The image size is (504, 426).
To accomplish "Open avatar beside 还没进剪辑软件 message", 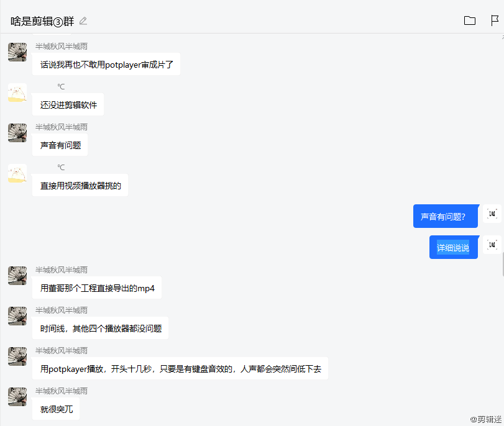I will tap(17, 93).
